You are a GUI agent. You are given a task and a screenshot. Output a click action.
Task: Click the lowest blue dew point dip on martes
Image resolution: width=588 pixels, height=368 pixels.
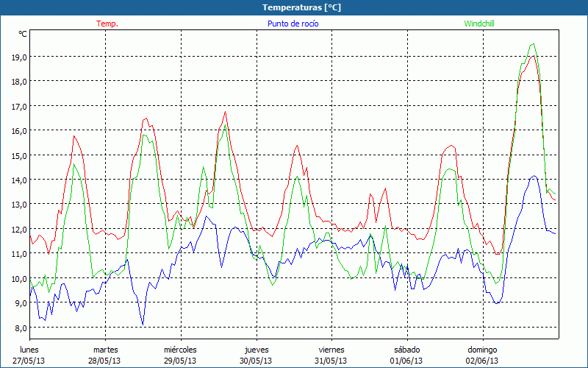click(143, 324)
